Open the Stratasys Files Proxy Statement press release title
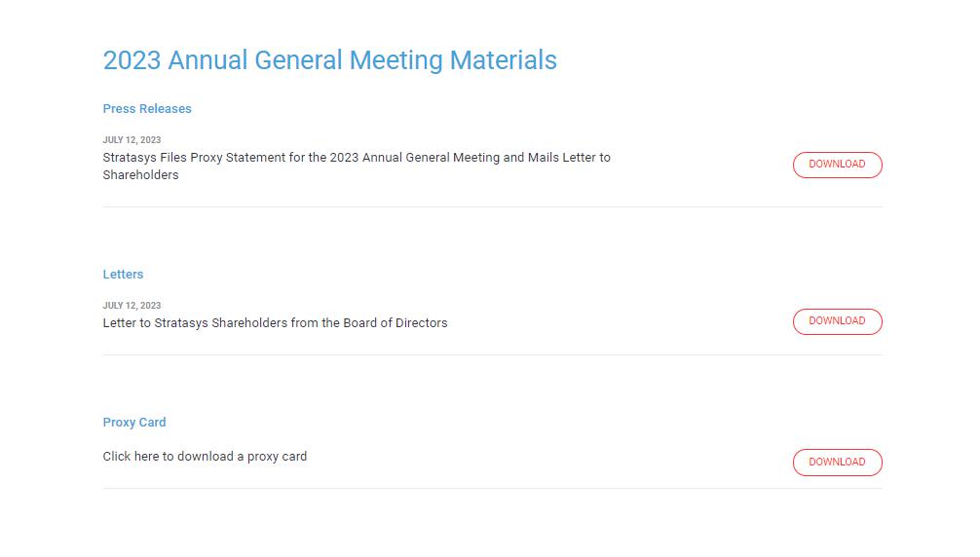 coord(356,158)
